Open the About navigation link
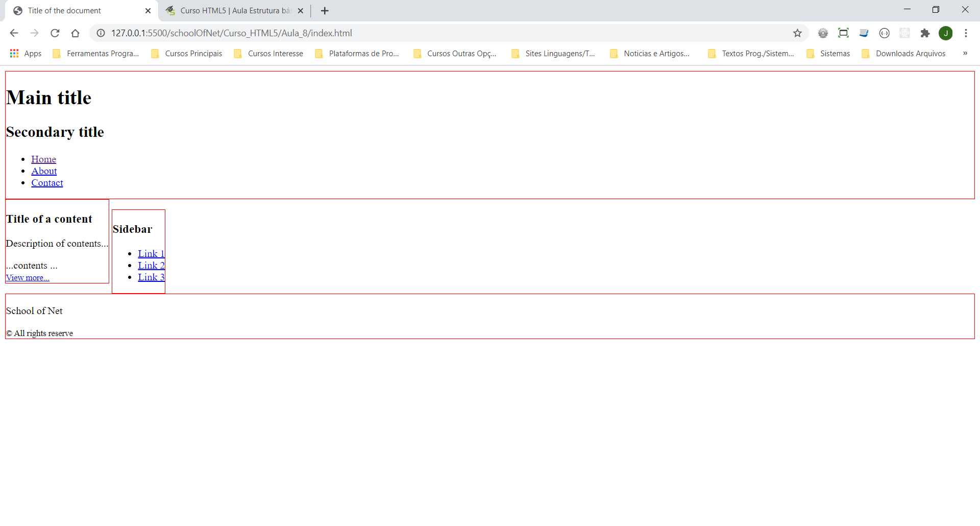The image size is (980, 526). 44,171
